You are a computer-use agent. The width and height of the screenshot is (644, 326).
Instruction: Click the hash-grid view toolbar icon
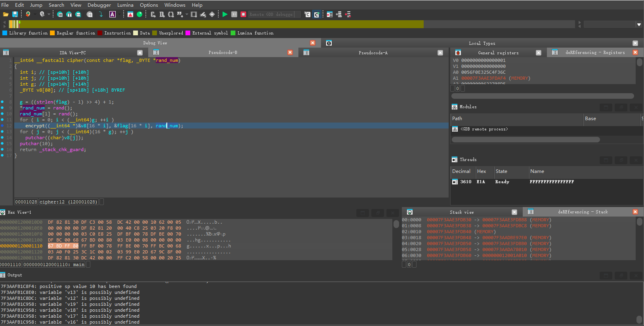60,14
